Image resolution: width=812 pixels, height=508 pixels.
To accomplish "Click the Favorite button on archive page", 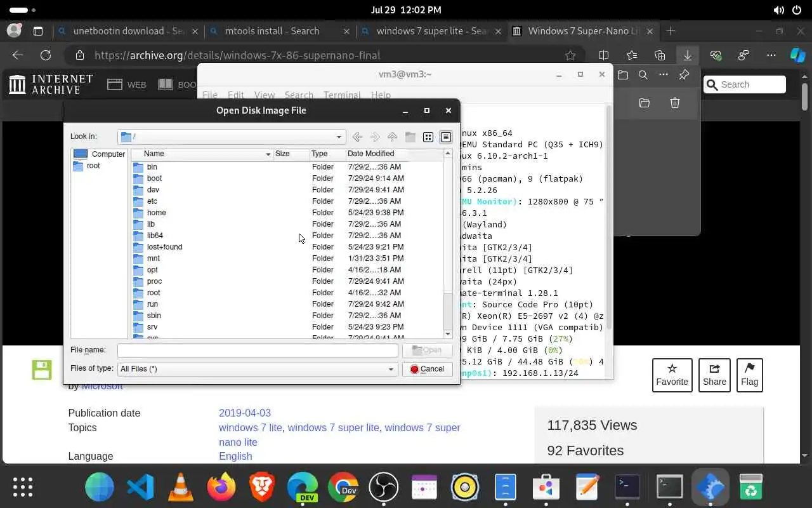I will click(x=672, y=375).
